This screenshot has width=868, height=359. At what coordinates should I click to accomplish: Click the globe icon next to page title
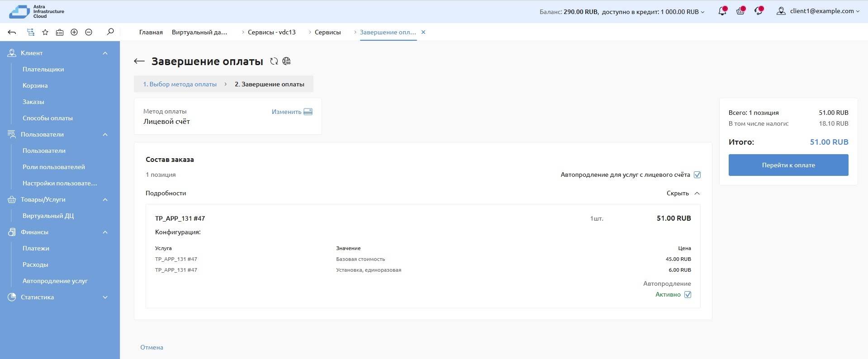[286, 61]
